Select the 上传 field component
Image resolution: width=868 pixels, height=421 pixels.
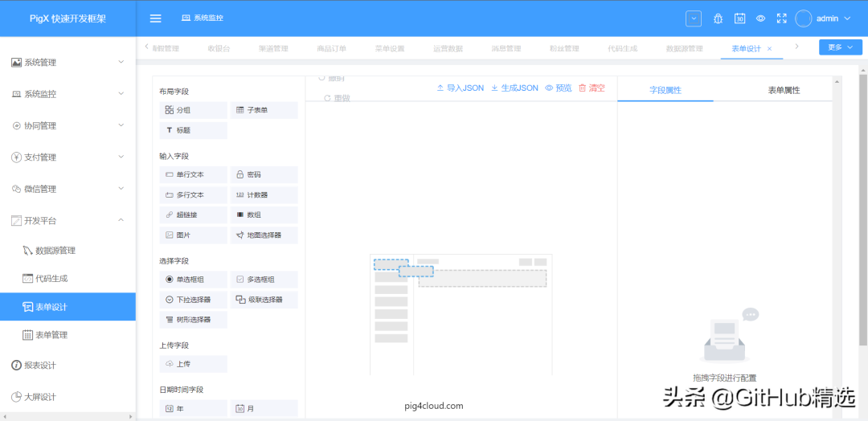193,364
